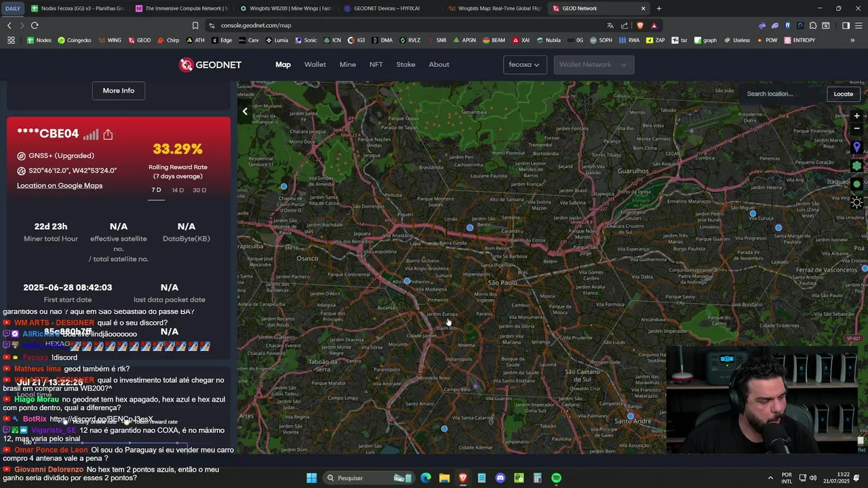Click the More Info button
The image size is (868, 488).
119,90
